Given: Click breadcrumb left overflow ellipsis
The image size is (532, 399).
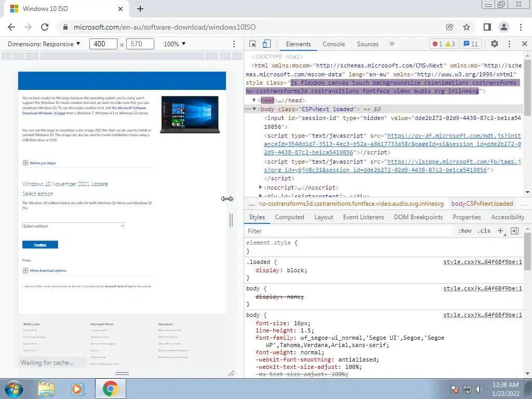Looking at the screenshot, I should click(251, 204).
